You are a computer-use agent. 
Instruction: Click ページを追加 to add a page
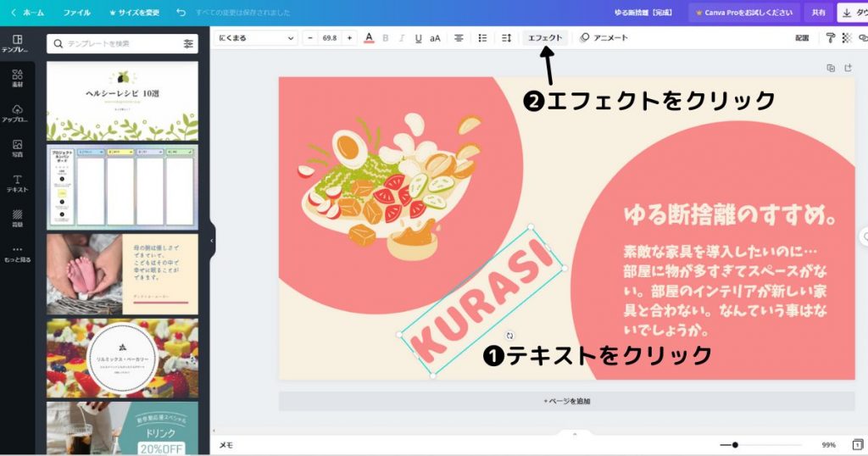(567, 400)
